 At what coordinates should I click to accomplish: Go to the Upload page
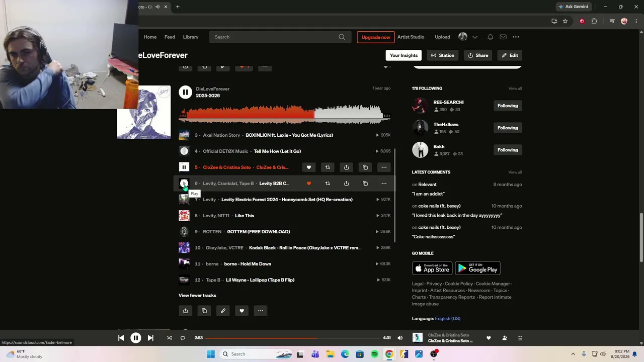443,37
